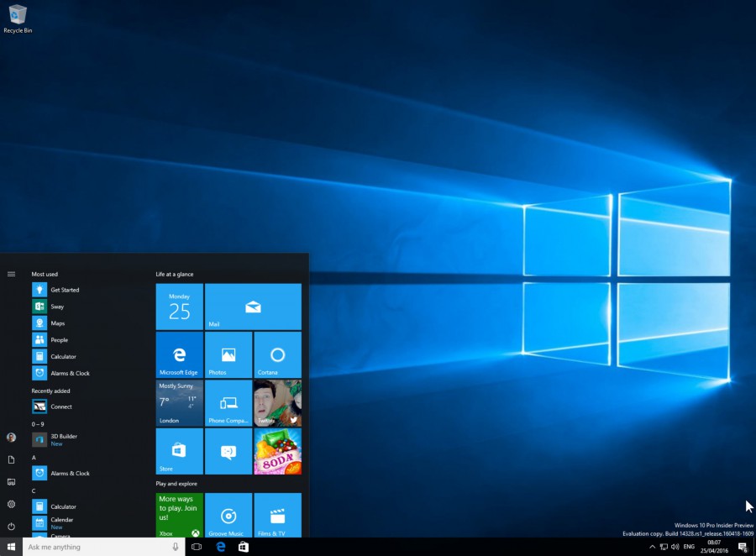The image size is (756, 556).
Task: Launch Microsoft Edge tile
Action: [180, 354]
